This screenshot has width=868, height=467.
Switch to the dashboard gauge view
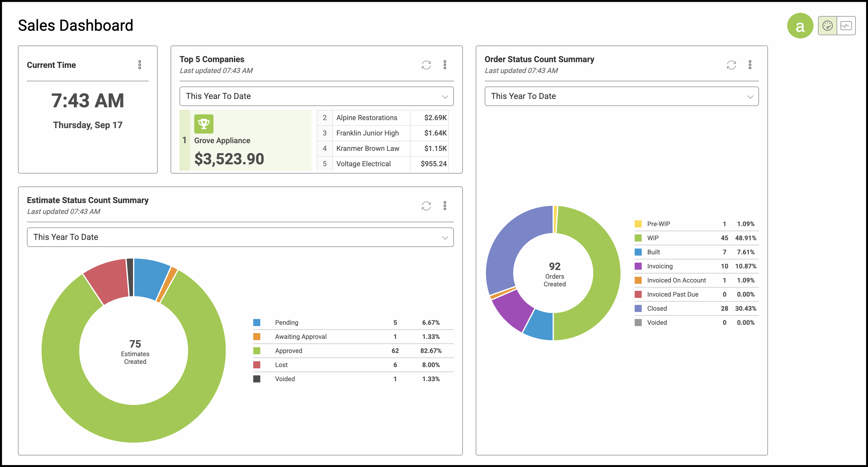[x=827, y=26]
